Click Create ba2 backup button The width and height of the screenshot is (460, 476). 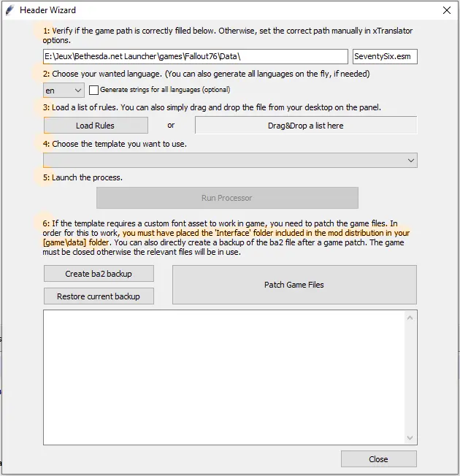coord(99,274)
